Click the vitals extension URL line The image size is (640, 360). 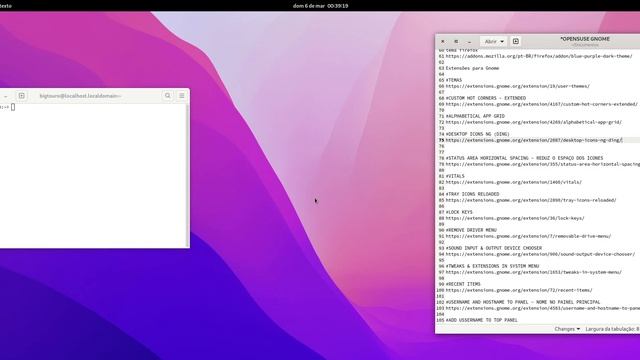coord(514,182)
